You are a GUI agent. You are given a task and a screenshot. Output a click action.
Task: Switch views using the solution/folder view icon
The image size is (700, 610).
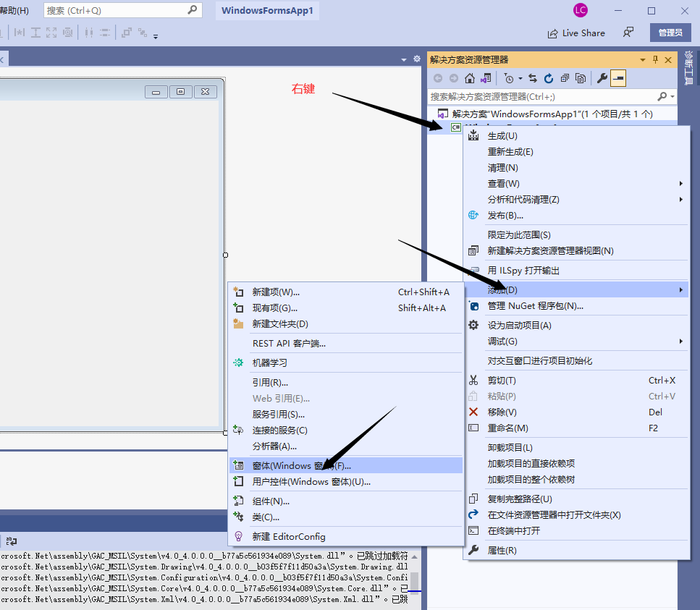point(486,79)
